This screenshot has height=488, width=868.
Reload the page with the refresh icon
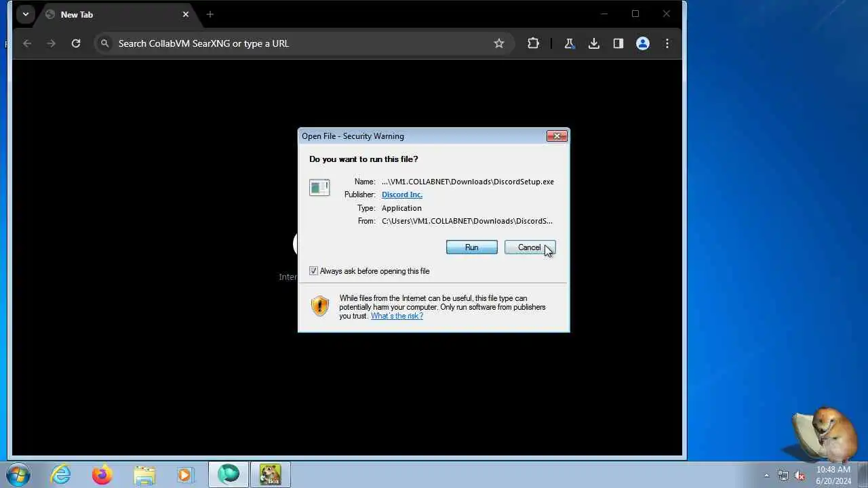tap(76, 43)
